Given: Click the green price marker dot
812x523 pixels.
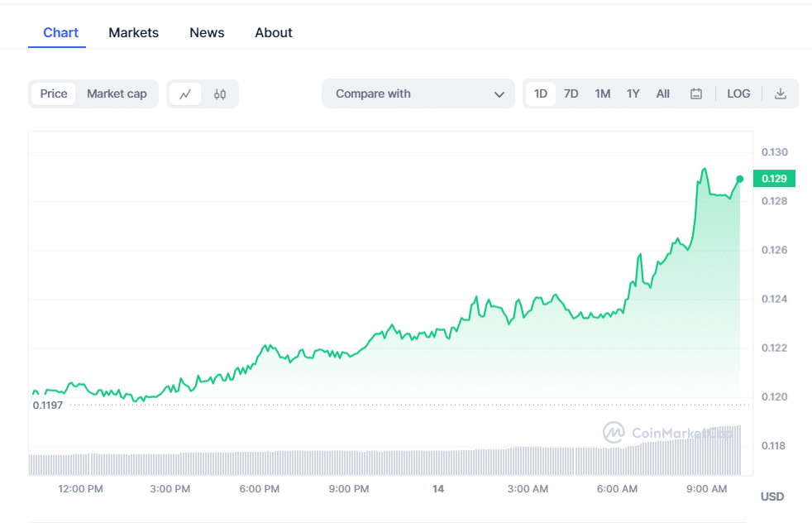Looking at the screenshot, I should pyautogui.click(x=740, y=178).
